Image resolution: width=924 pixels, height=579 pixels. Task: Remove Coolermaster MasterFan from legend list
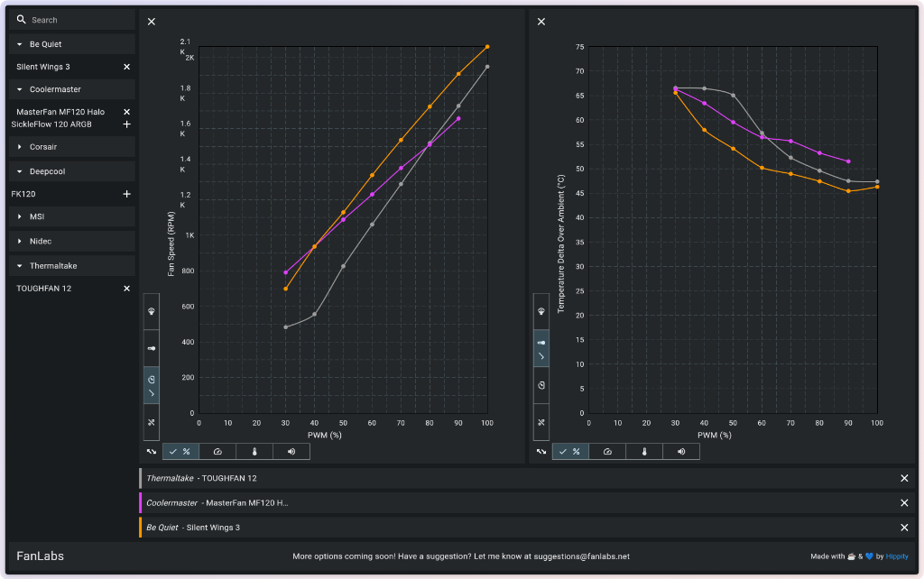[x=904, y=503]
